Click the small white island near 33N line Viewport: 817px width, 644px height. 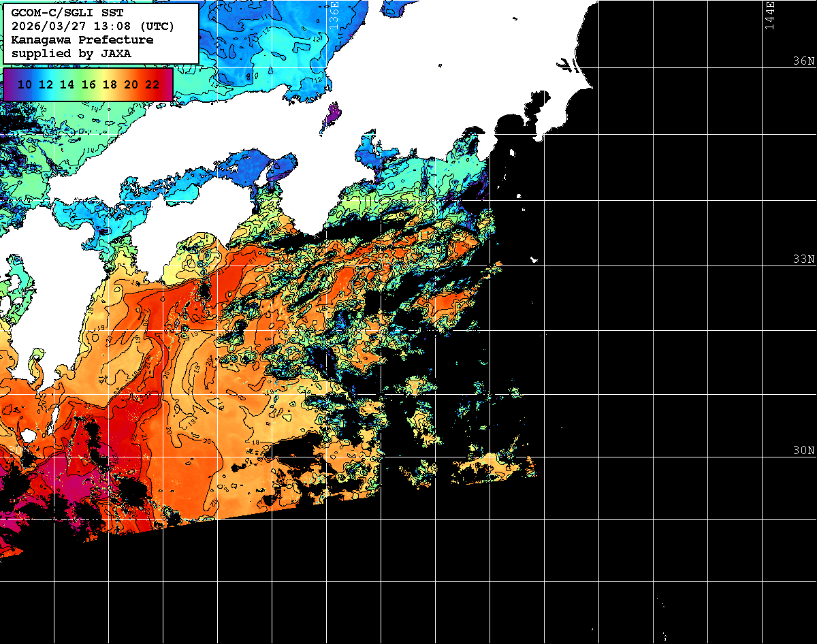pos(534,259)
